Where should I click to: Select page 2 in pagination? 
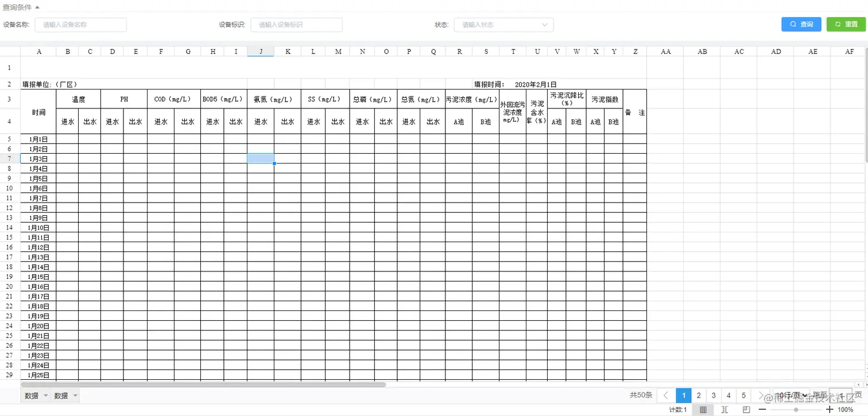click(699, 395)
